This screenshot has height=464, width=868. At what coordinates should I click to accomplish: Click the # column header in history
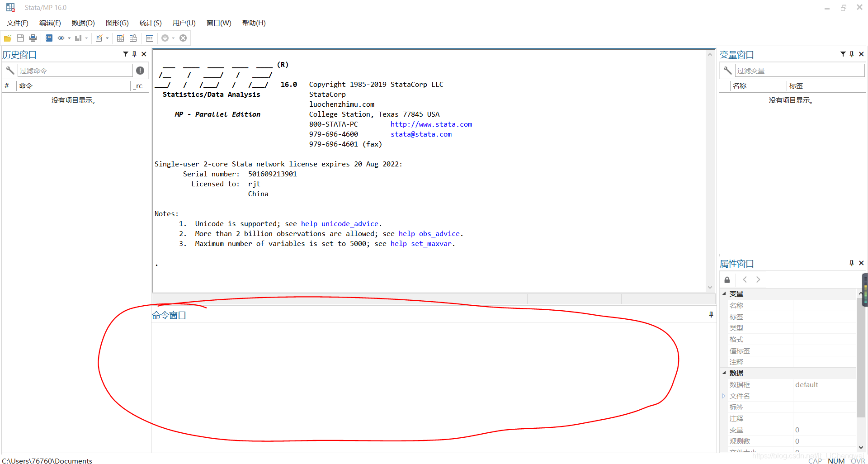tap(8, 85)
